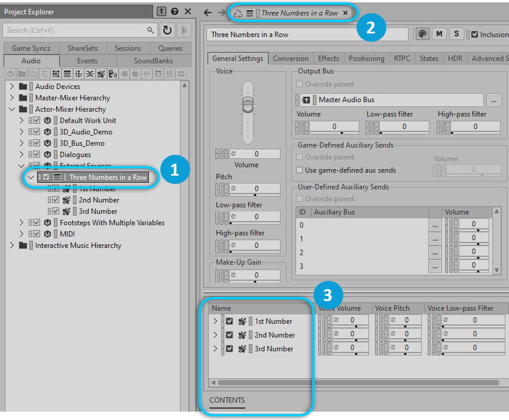Switch to the SoundBanks tab

tap(153, 61)
